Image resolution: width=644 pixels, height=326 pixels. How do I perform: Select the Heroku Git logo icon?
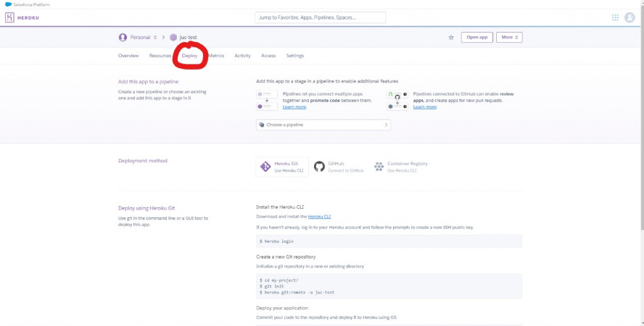265,167
